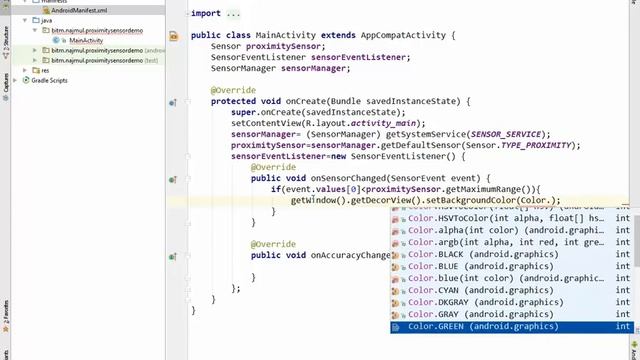Screen dimensions: 640x360
Task: Expand the res folder arrow
Action: (25, 70)
